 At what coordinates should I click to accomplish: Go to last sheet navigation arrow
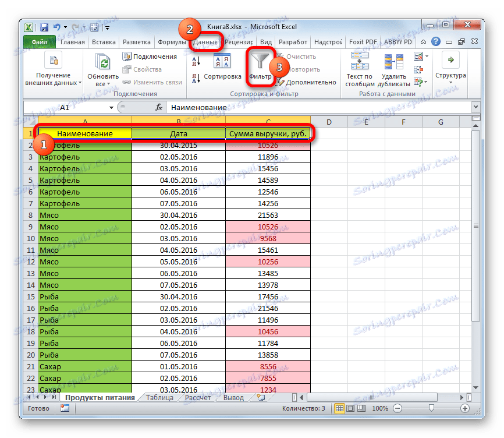tap(54, 397)
